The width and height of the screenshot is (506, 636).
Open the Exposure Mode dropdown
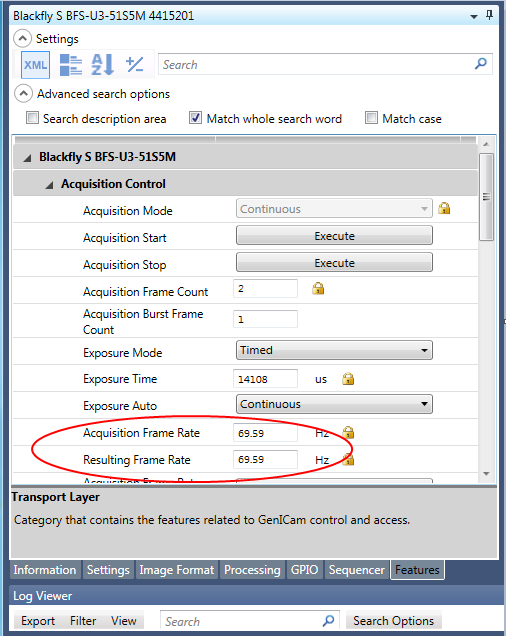[x=334, y=350]
